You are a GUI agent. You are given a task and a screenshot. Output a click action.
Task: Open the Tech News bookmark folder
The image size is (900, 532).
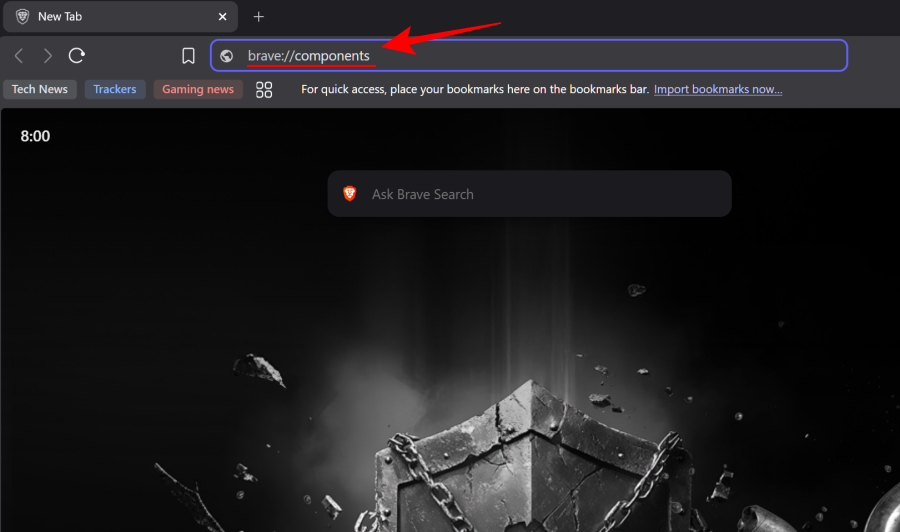click(x=40, y=90)
